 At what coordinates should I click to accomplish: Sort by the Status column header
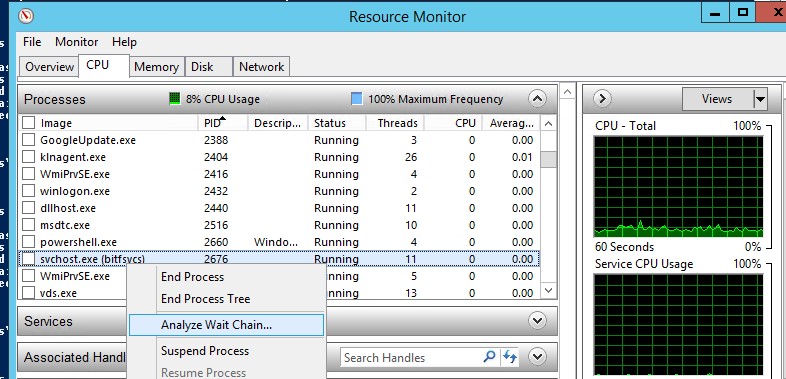coord(337,123)
